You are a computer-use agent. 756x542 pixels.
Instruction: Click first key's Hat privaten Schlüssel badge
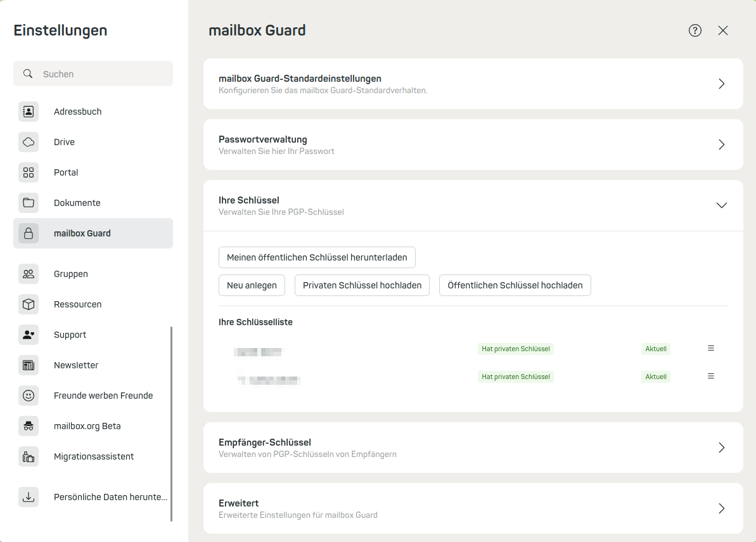(515, 349)
